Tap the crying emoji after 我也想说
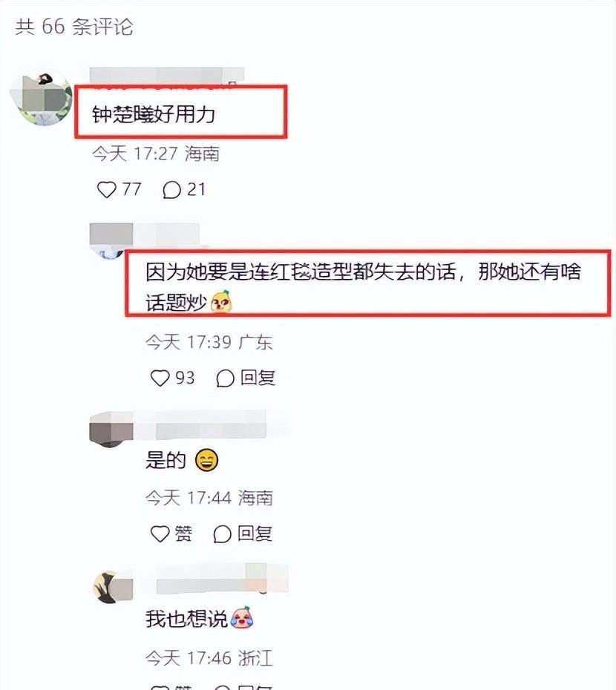Image resolution: width=616 pixels, height=690 pixels. pos(242,617)
